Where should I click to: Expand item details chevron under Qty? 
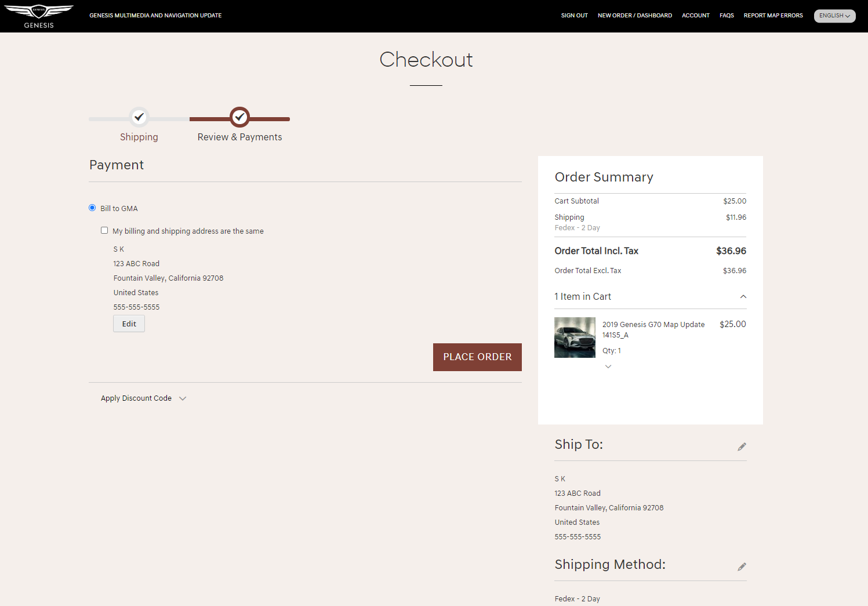pos(608,366)
